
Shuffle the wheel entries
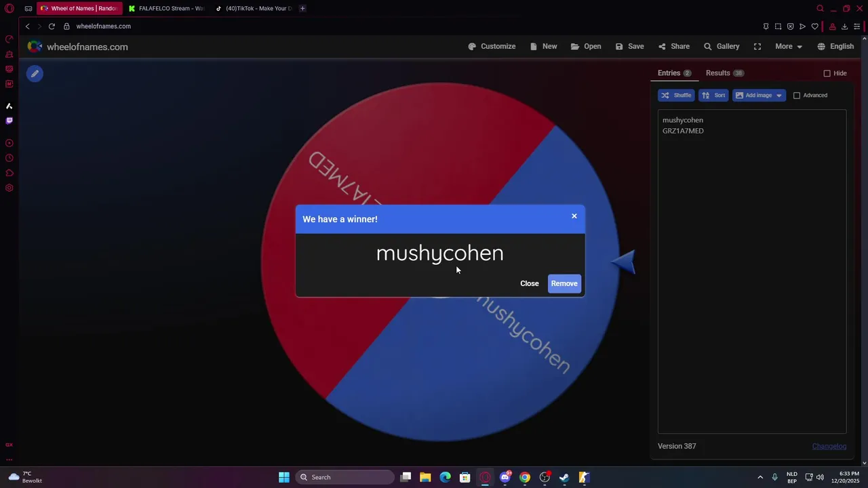pyautogui.click(x=676, y=96)
